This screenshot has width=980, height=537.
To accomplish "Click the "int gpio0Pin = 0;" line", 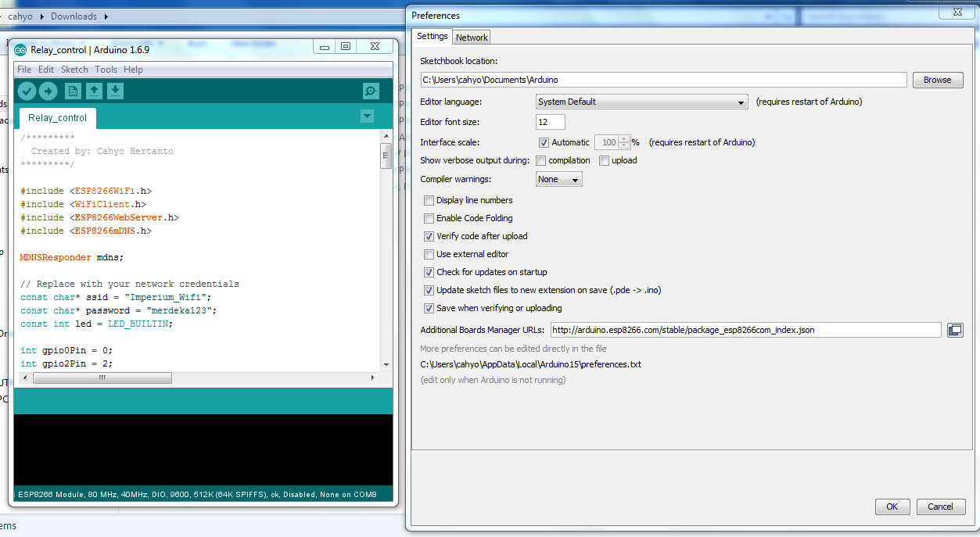I will tap(66, 350).
